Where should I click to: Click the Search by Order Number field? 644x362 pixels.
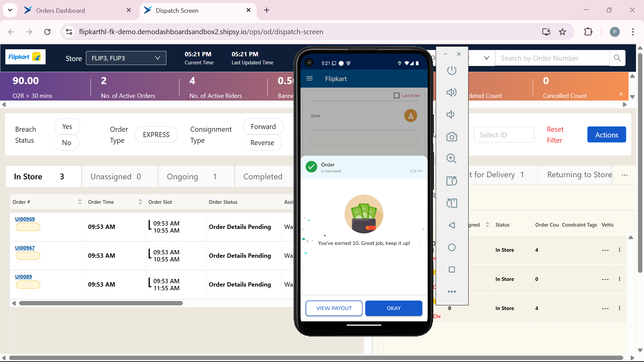552,58
